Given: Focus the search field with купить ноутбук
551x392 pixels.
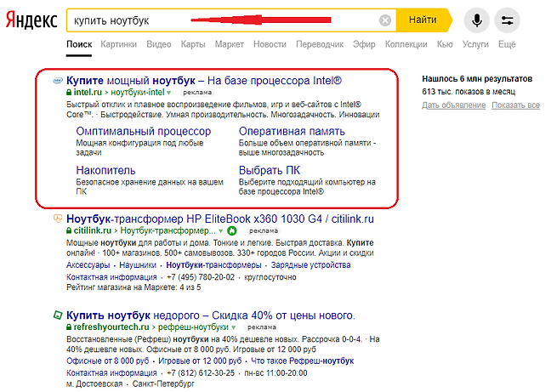Looking at the screenshot, I should pos(231,20).
